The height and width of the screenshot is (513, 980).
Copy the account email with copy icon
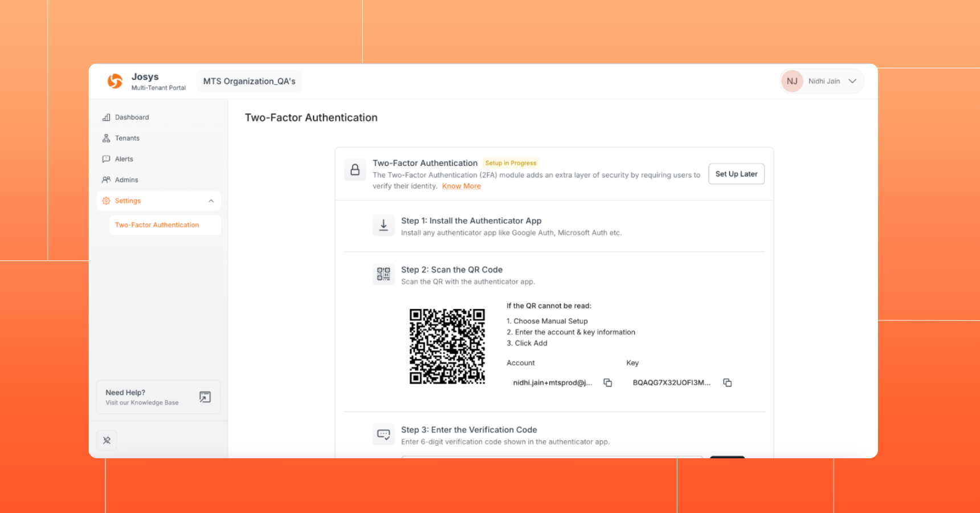coord(608,382)
